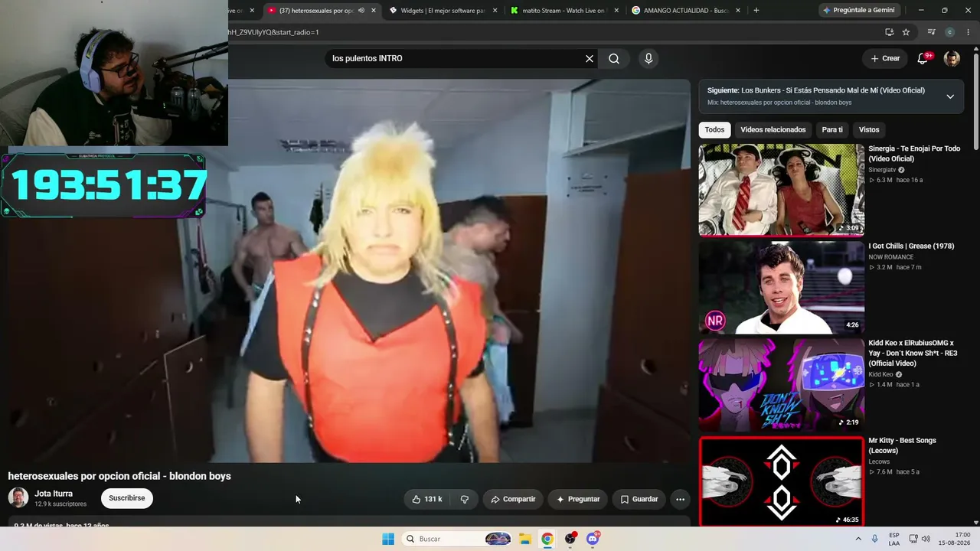Screen dimensions: 980x551
Task: Open File Explorer from the taskbar
Action: (x=525, y=539)
